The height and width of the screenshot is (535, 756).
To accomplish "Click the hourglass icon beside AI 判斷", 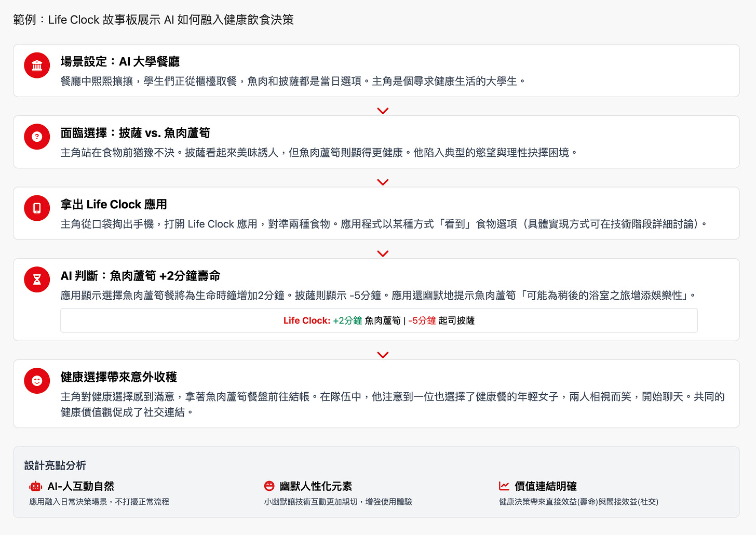I will [x=37, y=279].
